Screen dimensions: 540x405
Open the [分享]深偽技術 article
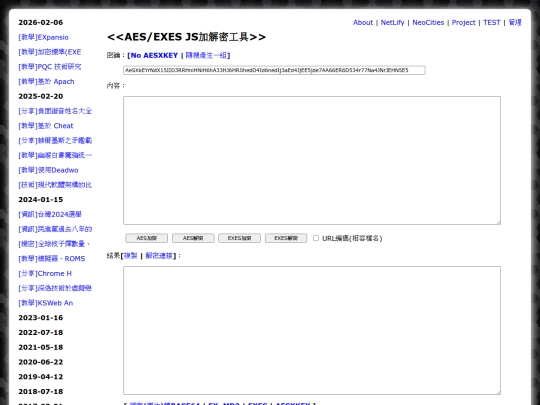(x=55, y=288)
